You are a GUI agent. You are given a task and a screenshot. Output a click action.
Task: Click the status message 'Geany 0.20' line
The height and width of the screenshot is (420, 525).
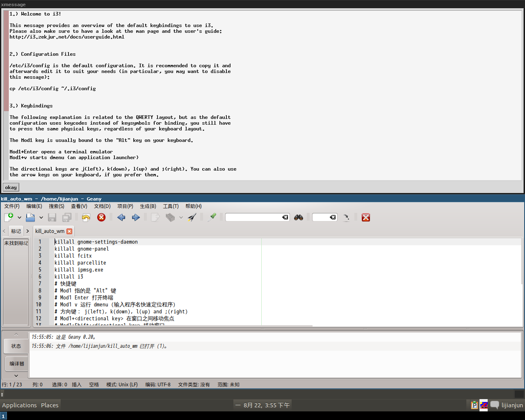[x=64, y=337]
